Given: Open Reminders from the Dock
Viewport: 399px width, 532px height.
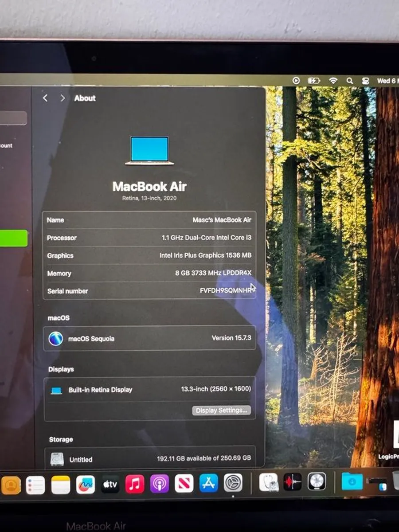Looking at the screenshot, I should click(35, 485).
